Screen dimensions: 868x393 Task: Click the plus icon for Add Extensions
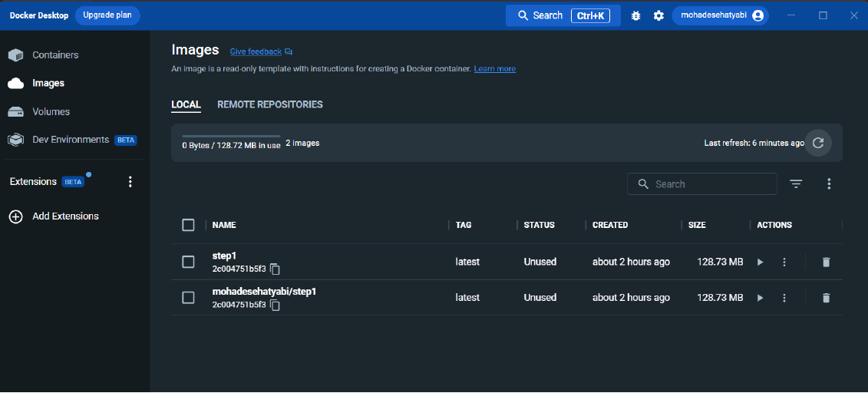point(15,216)
